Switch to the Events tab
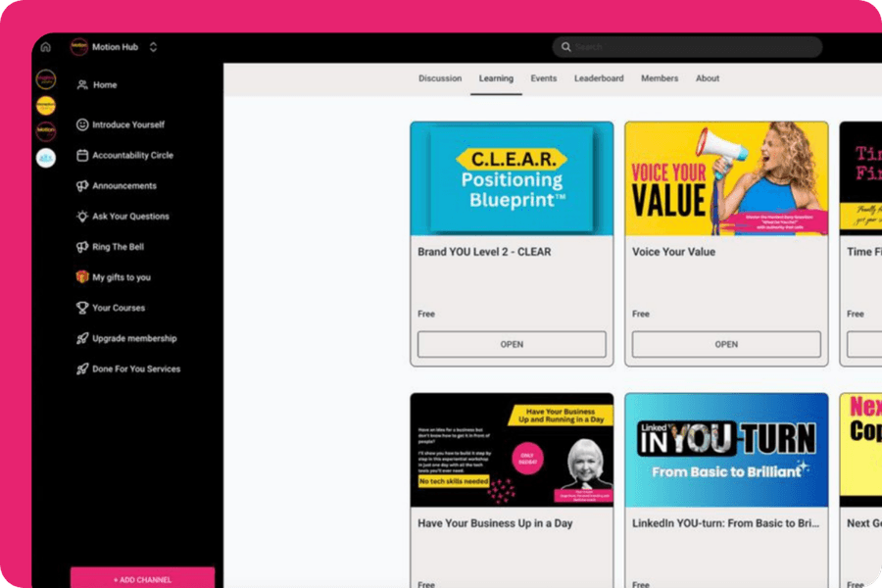This screenshot has width=882, height=588. point(543,78)
